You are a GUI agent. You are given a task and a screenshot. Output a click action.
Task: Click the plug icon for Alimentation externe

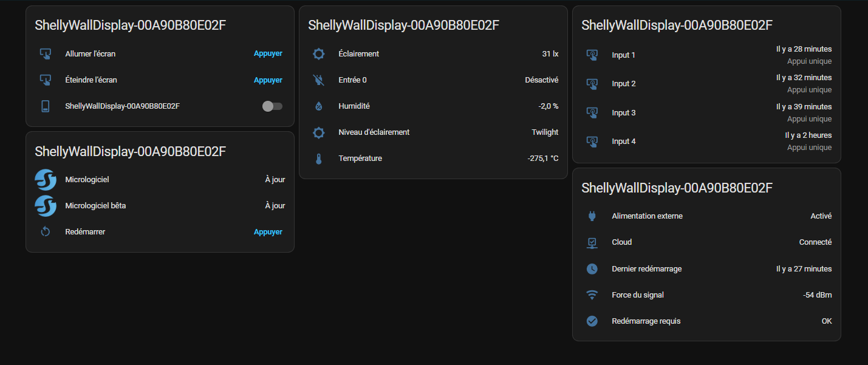pyautogui.click(x=592, y=216)
